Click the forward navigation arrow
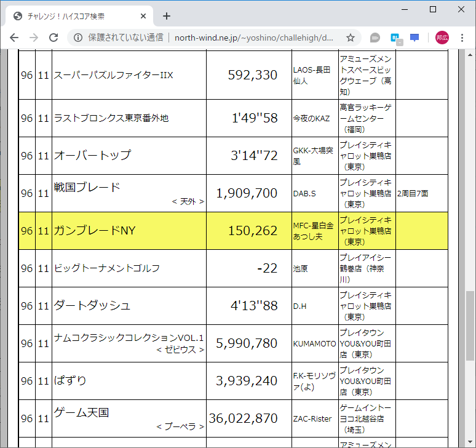The width and height of the screenshot is (476, 448). coord(34,38)
